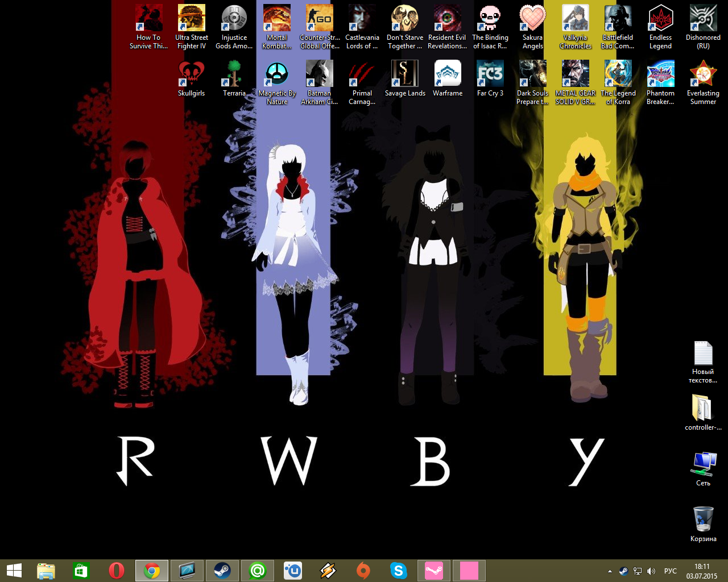
Task: Select Dishonored (RU) shortcut
Action: [704, 27]
